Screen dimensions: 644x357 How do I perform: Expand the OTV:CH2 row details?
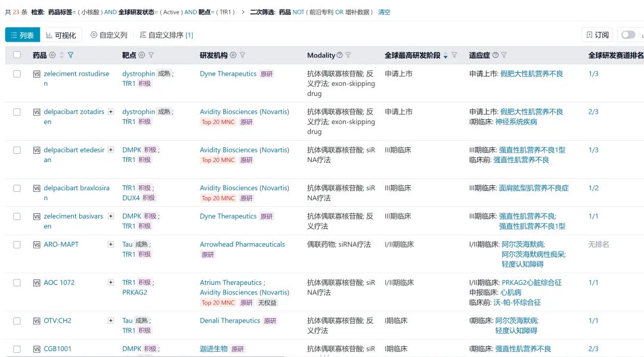click(110, 321)
